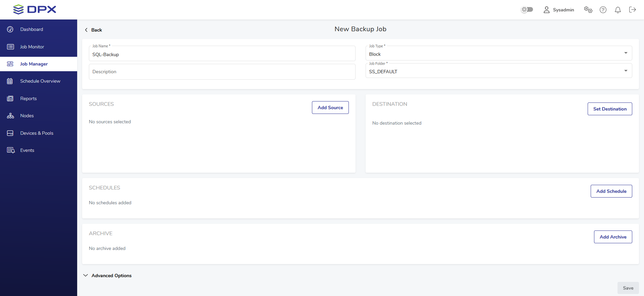
Task: Click the Set Destination button
Action: (609, 109)
